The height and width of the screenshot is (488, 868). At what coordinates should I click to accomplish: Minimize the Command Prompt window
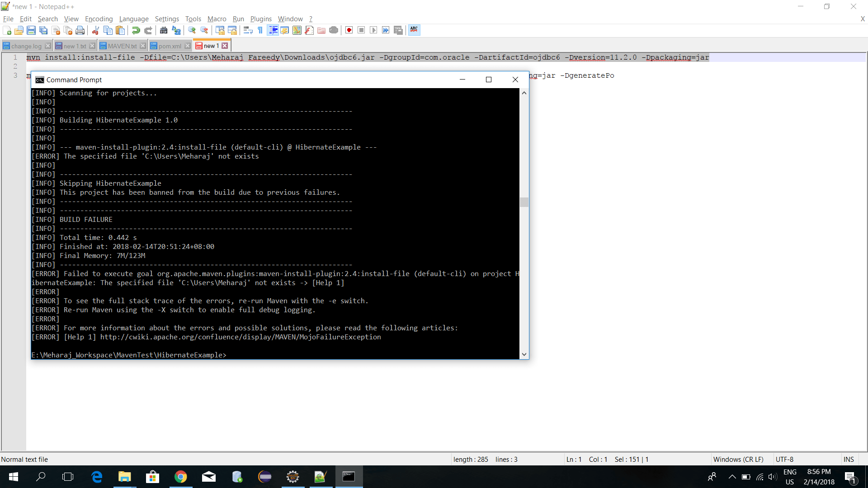click(x=462, y=80)
